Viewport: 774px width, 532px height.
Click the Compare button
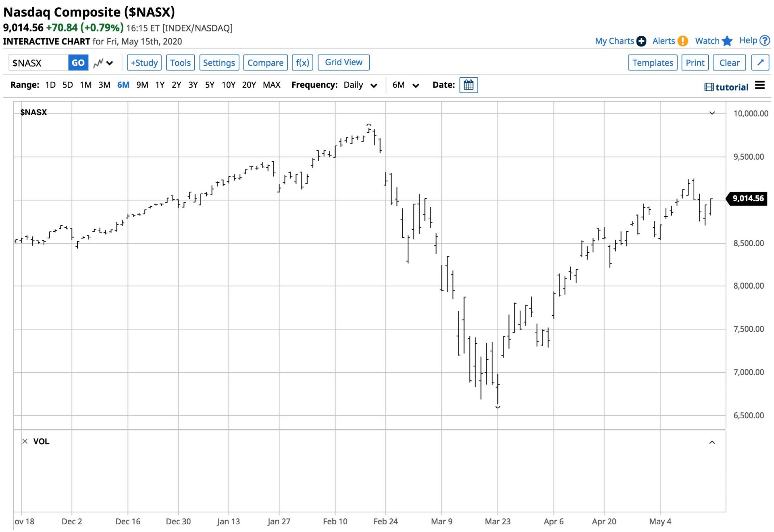[x=265, y=62]
